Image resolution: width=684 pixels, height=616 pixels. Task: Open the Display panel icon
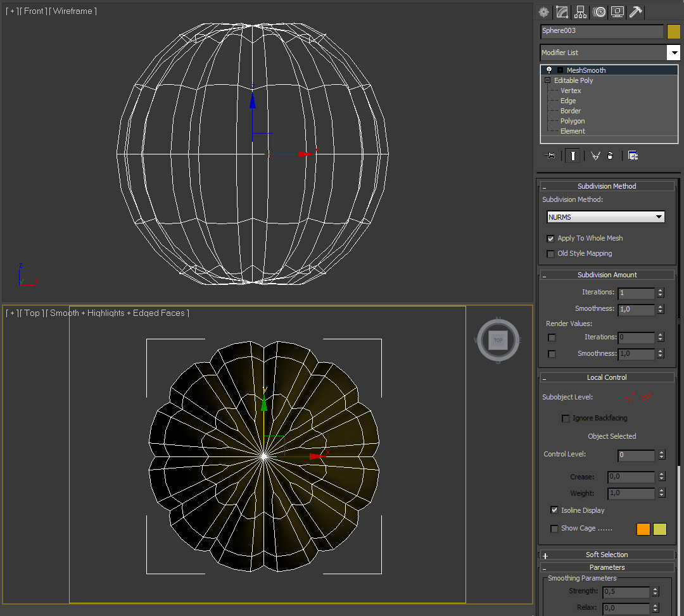617,12
